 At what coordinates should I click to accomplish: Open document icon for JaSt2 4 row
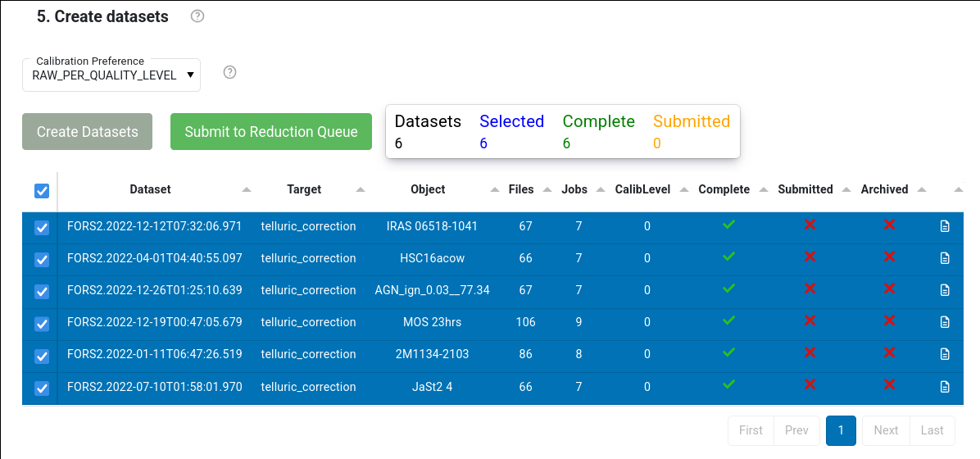(945, 386)
